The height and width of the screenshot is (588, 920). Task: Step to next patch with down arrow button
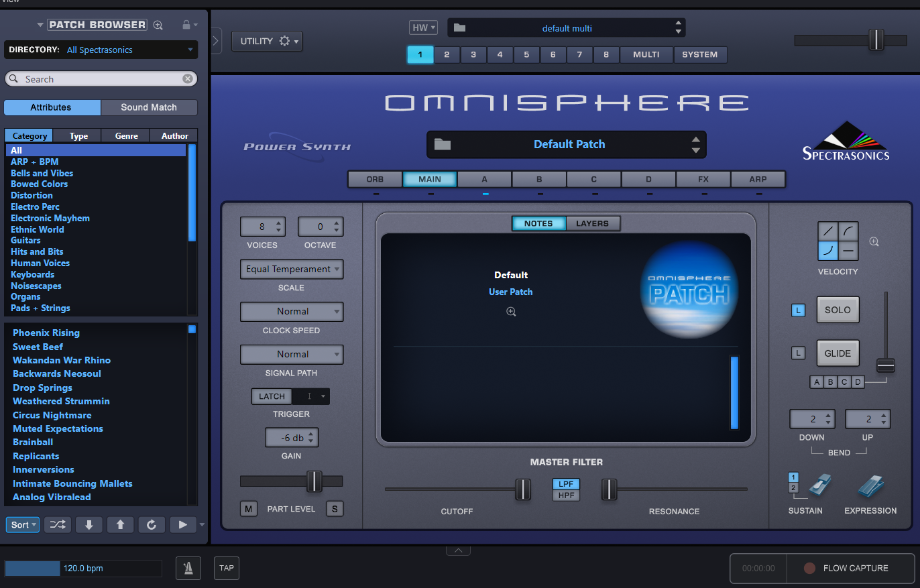coord(89,525)
